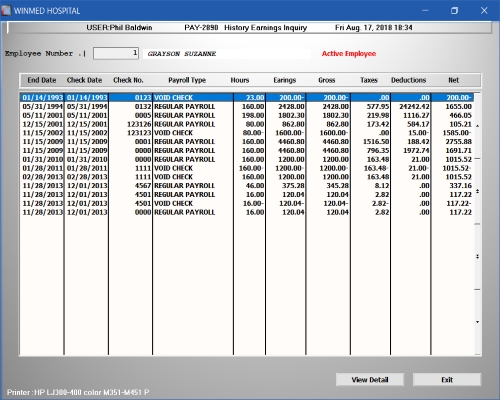Select the 05/31/1994 regular payroll row

pyautogui.click(x=247, y=107)
